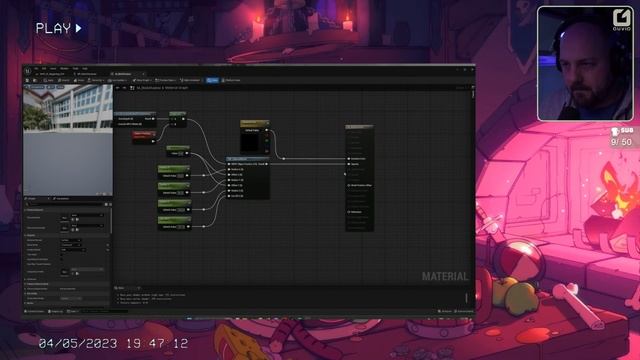Open the Shading Model dropdown
The width and height of the screenshot is (640, 360).
pyautogui.click(x=73, y=250)
